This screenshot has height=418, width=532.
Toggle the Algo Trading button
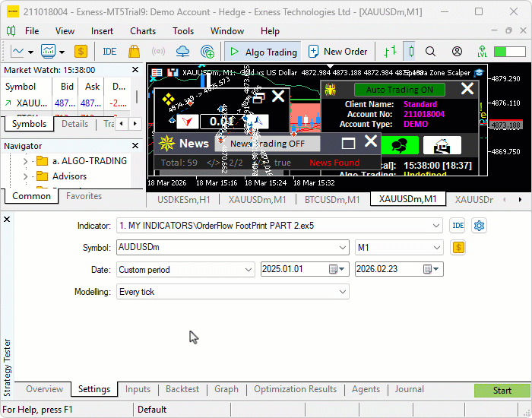click(x=263, y=52)
